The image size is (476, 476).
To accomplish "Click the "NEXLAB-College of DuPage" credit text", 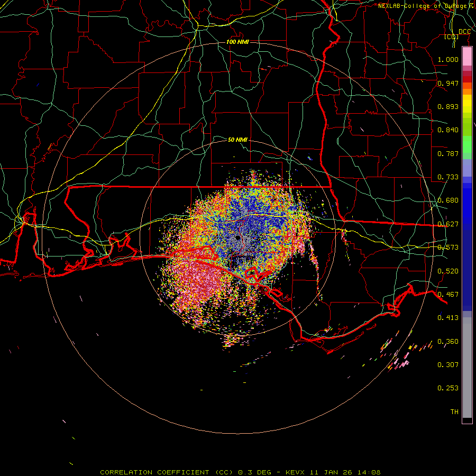I will click(x=423, y=6).
